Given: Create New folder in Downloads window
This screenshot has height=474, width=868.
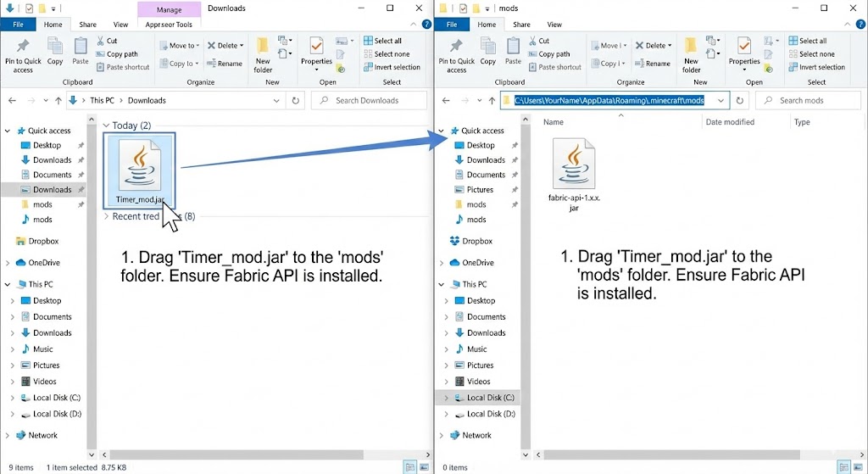Looking at the screenshot, I should pos(263,55).
